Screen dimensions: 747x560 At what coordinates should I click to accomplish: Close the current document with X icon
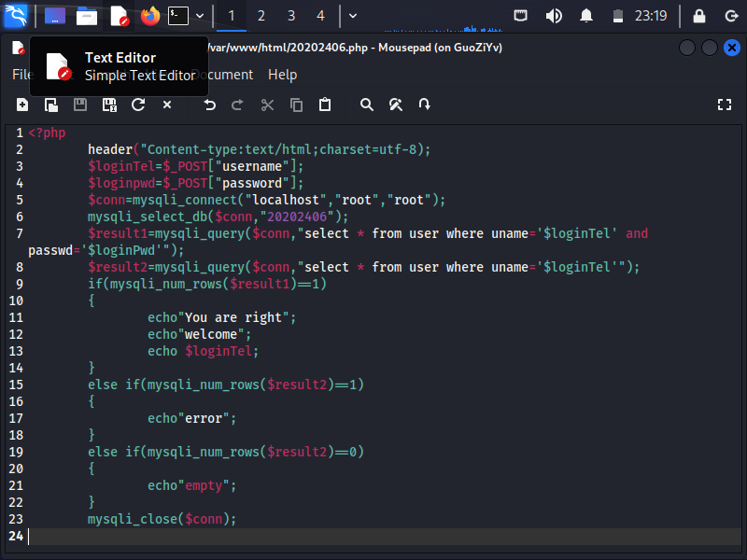point(167,105)
